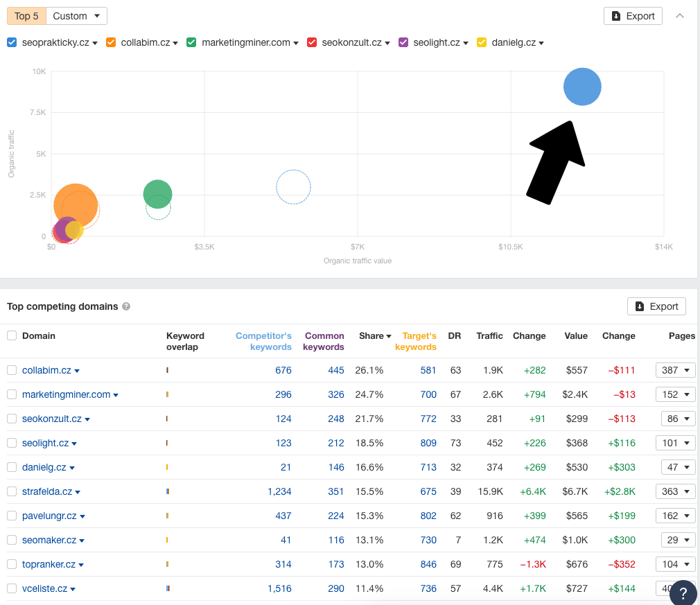Click the dashed blue outline bubble
This screenshot has width=700, height=605.
[x=293, y=187]
